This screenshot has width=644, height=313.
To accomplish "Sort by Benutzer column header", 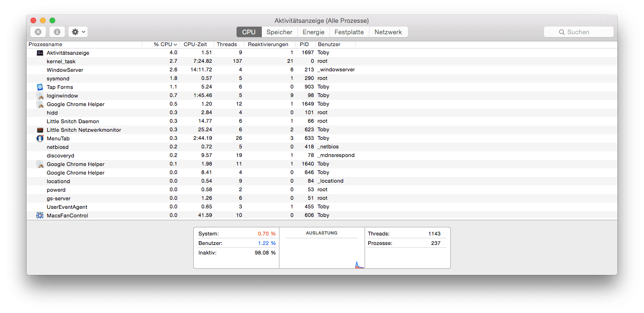I will (x=335, y=44).
